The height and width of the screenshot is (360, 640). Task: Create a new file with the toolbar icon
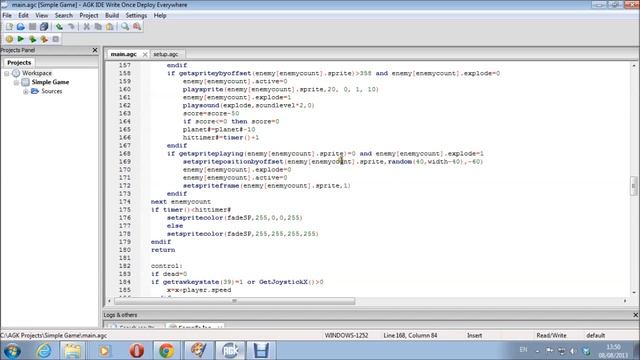click(x=9, y=27)
